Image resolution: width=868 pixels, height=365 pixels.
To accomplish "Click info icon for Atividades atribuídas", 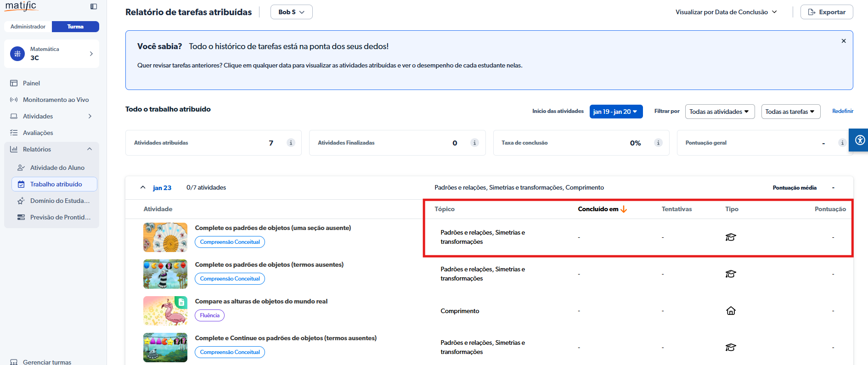I will 291,143.
